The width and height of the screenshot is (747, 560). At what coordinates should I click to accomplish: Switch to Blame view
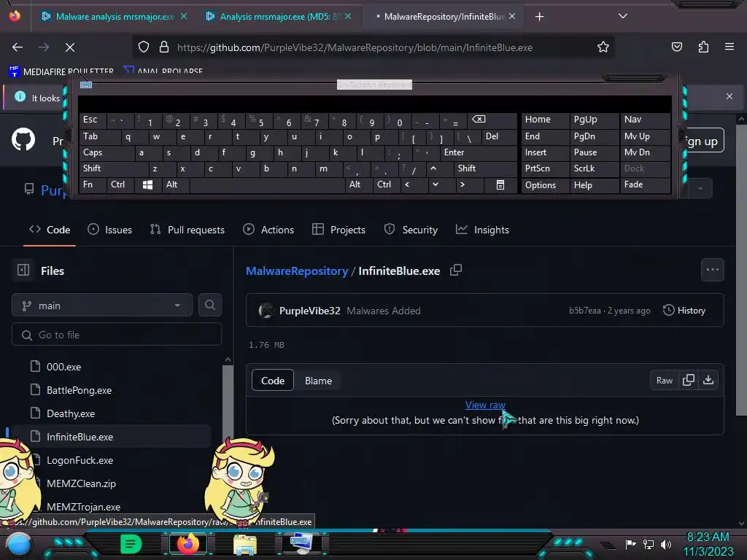[x=318, y=381]
